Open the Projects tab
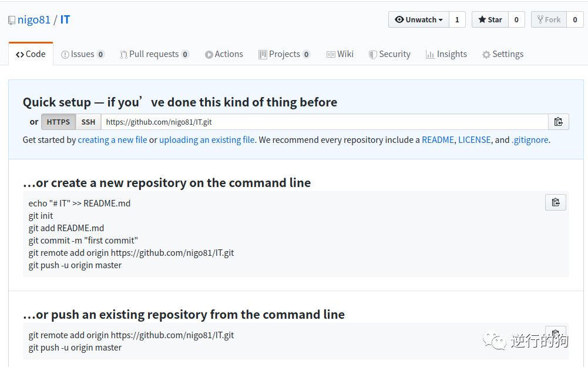The height and width of the screenshot is (367, 588). [x=284, y=54]
